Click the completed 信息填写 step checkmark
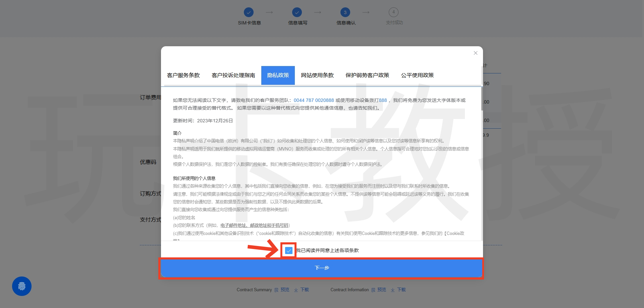 (297, 12)
